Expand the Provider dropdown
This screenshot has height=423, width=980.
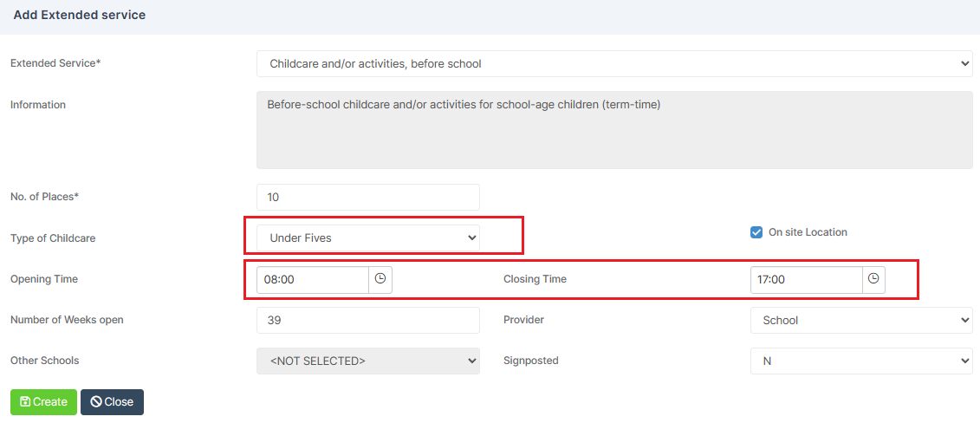tap(861, 320)
